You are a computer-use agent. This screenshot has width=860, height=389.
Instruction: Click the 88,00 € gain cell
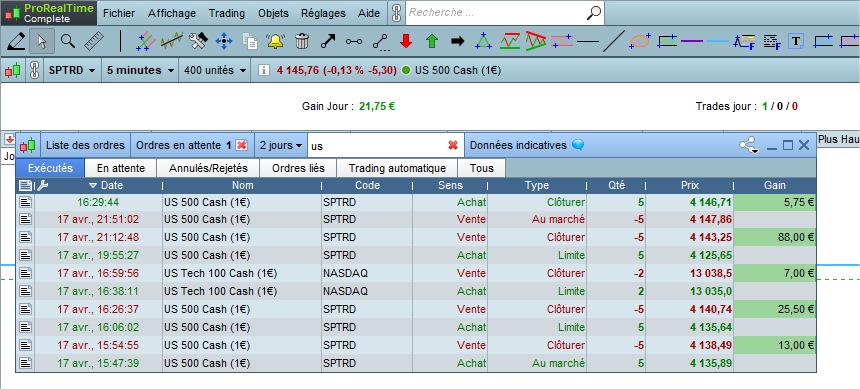775,238
